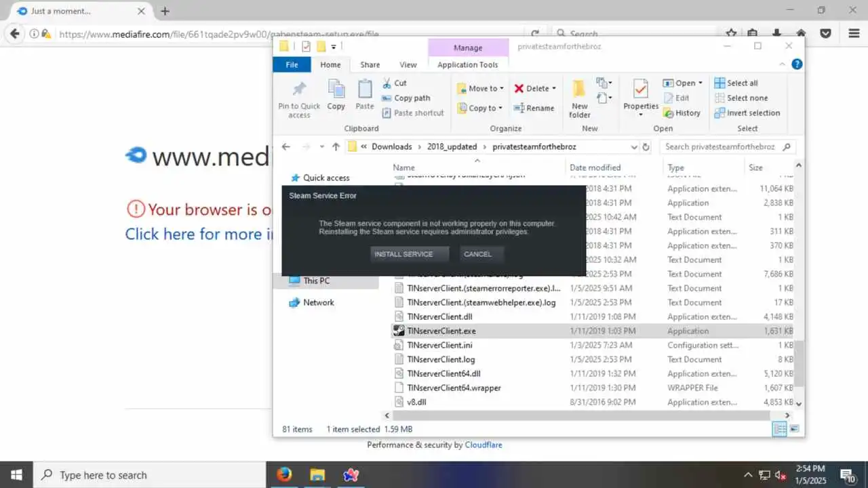Click Firefox icon in taskbar
This screenshot has width=868, height=488.
(x=285, y=474)
